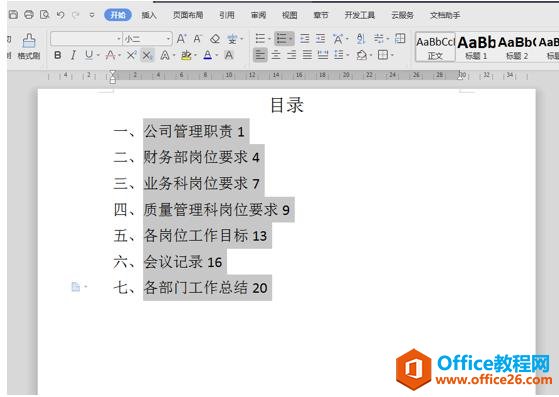Click the save icon in quick access bar

tap(13, 15)
